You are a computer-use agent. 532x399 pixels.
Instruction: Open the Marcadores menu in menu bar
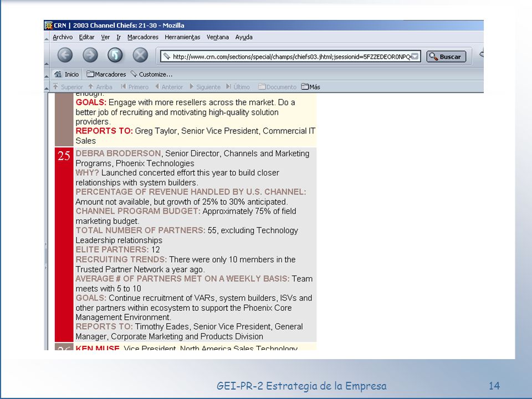click(x=143, y=37)
